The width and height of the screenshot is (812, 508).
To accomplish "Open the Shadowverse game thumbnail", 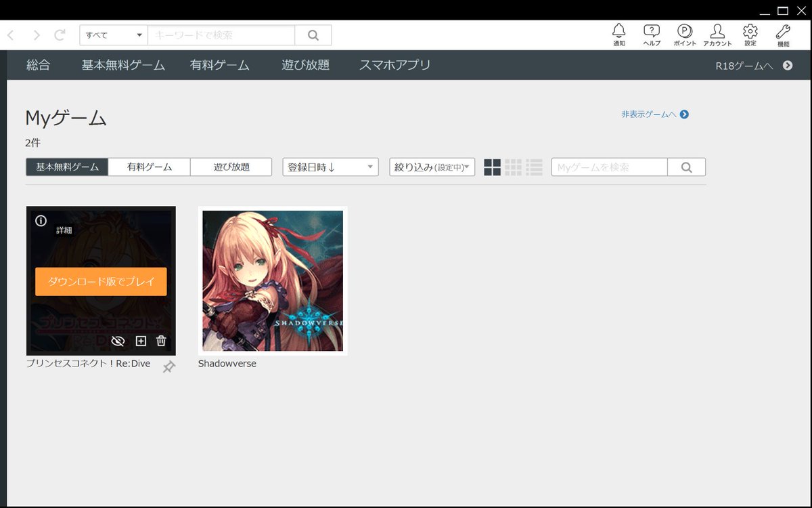I will coord(273,281).
